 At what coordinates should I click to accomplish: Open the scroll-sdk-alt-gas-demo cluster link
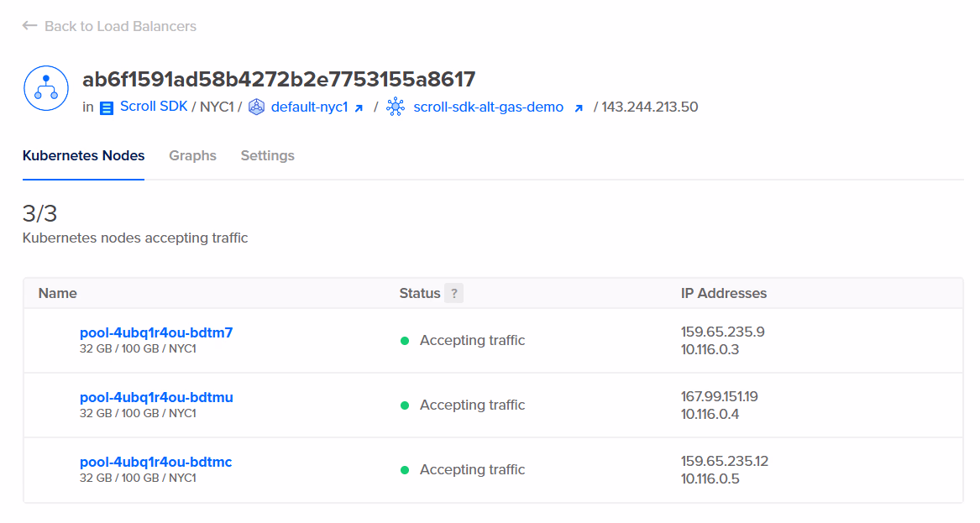[x=488, y=107]
